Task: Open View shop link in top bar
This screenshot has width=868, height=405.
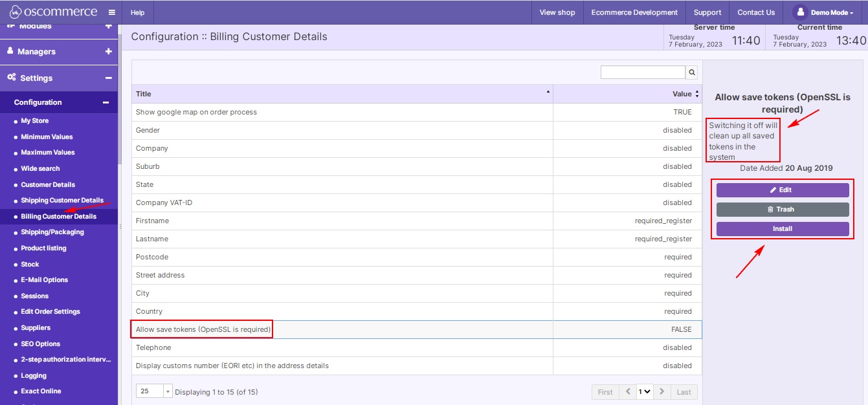Action: (x=557, y=12)
